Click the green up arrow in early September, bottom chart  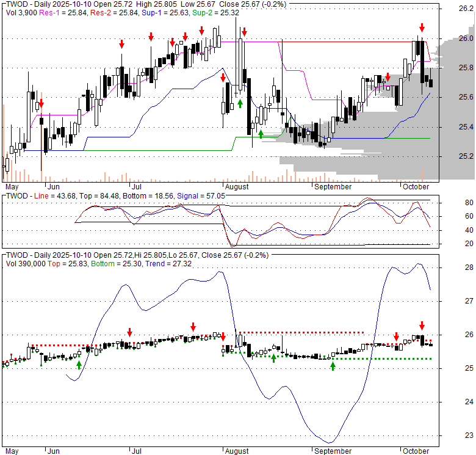(x=333, y=366)
